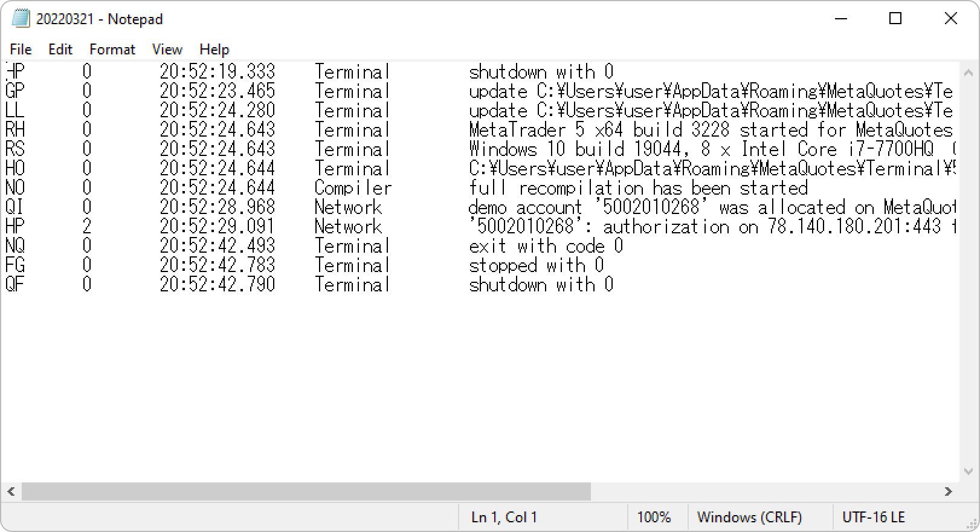
Task: Click the horizontal scrollbar right arrow
Action: click(949, 491)
